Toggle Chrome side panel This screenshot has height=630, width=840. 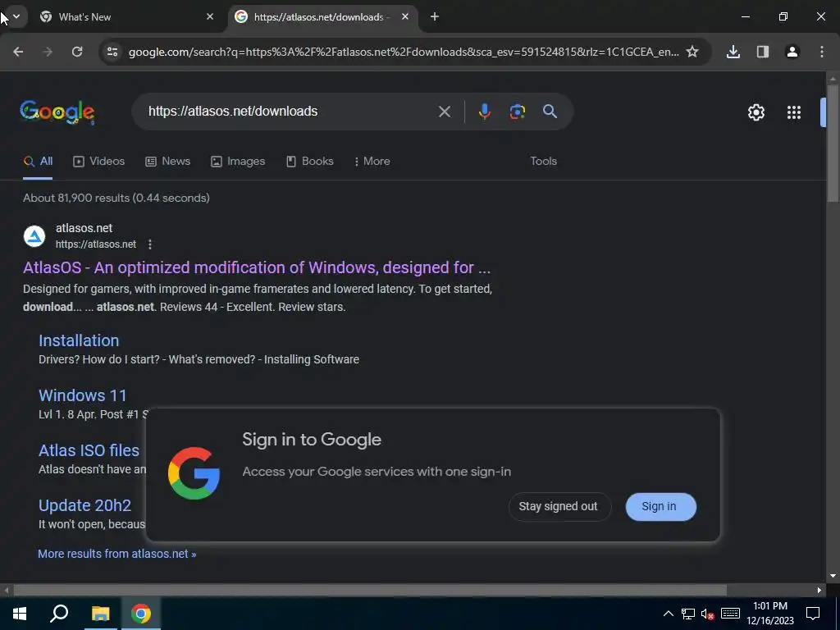[763, 52]
